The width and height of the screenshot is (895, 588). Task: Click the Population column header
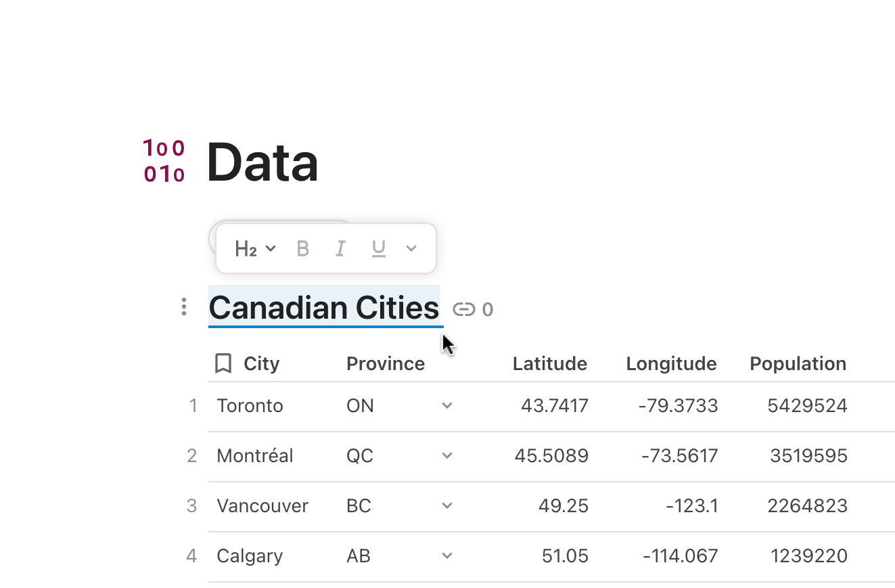(798, 363)
